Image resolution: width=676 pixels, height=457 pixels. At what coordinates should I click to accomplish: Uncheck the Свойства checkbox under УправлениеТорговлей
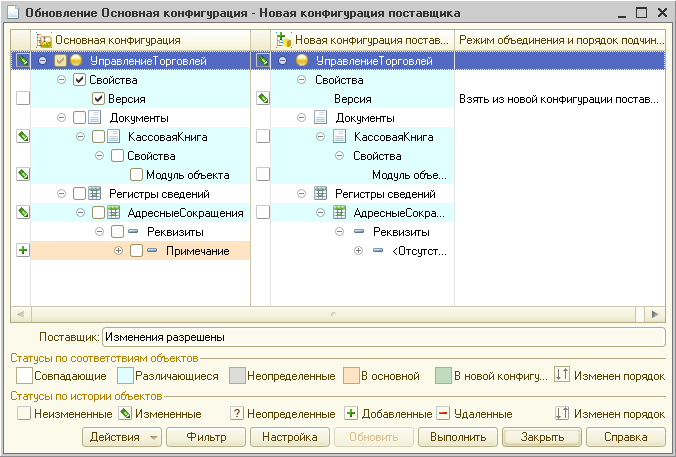tap(79, 80)
